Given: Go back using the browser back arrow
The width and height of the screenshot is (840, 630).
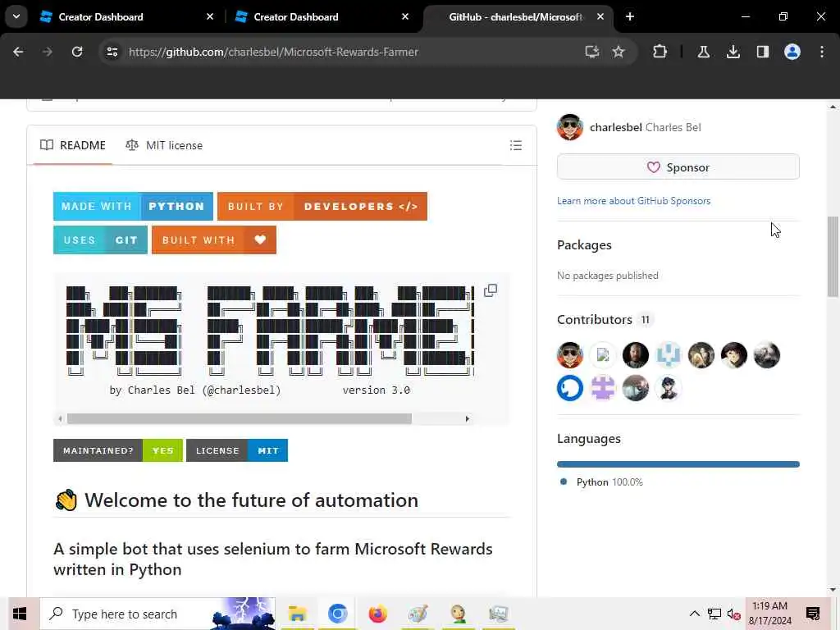Looking at the screenshot, I should coord(18,52).
